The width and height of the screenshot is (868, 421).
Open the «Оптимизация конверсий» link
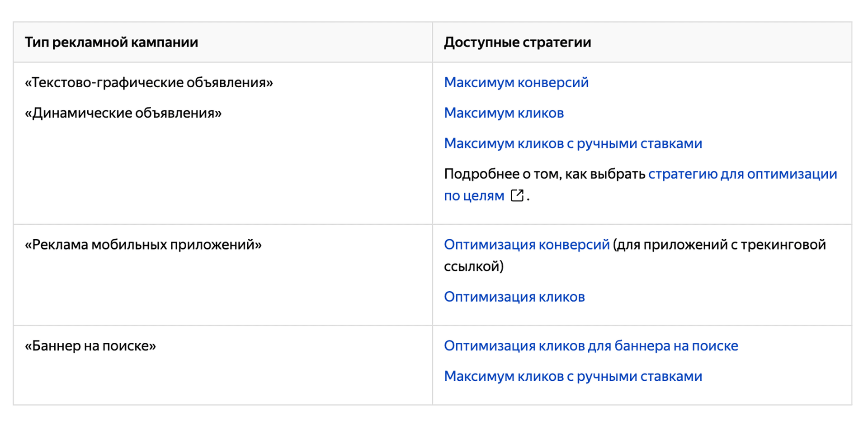(x=526, y=245)
